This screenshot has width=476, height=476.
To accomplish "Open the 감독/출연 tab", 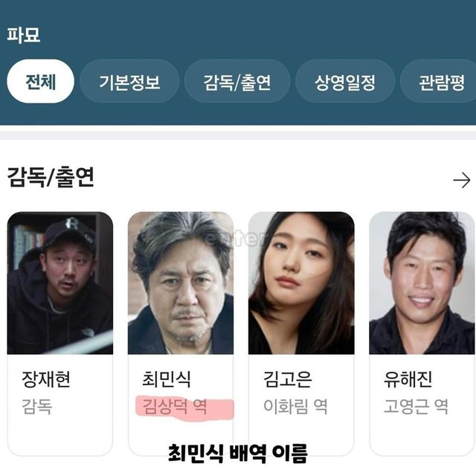I will tap(237, 81).
